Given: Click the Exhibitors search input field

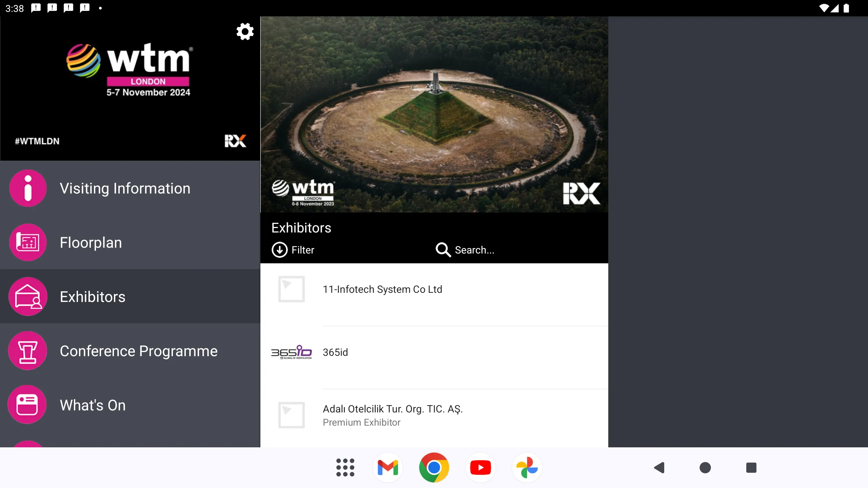Looking at the screenshot, I should (x=525, y=250).
